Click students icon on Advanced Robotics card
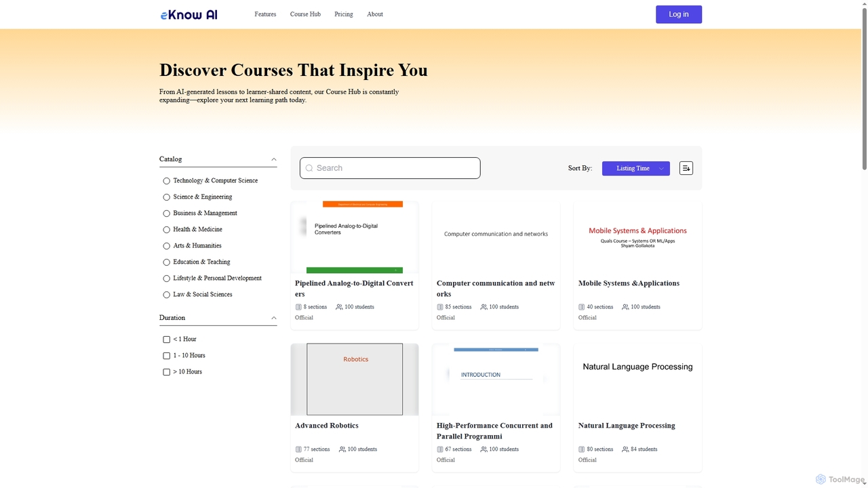The width and height of the screenshot is (868, 488). [x=342, y=449]
